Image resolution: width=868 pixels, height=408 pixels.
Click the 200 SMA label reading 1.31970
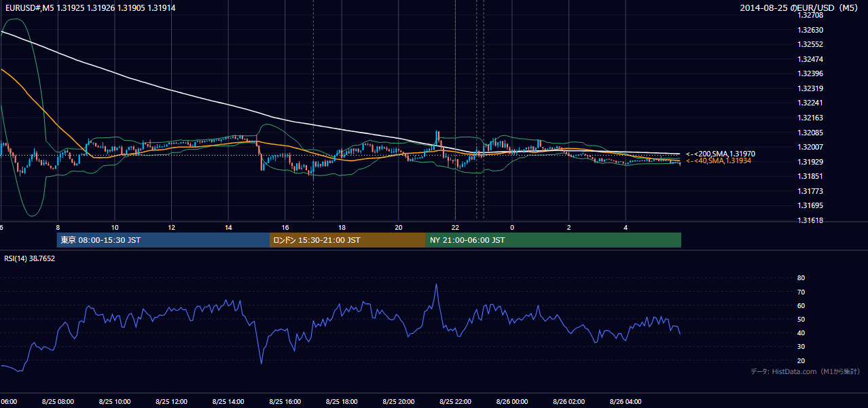pos(721,154)
